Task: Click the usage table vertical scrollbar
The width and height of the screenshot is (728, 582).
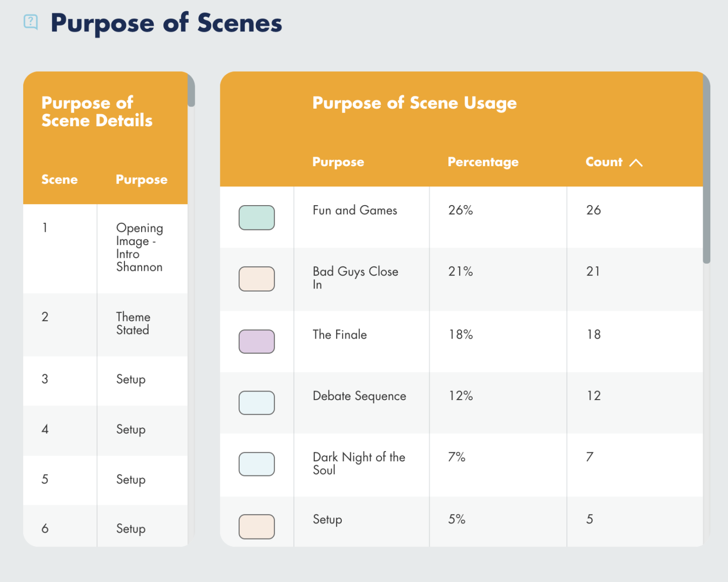Action: pyautogui.click(x=707, y=168)
